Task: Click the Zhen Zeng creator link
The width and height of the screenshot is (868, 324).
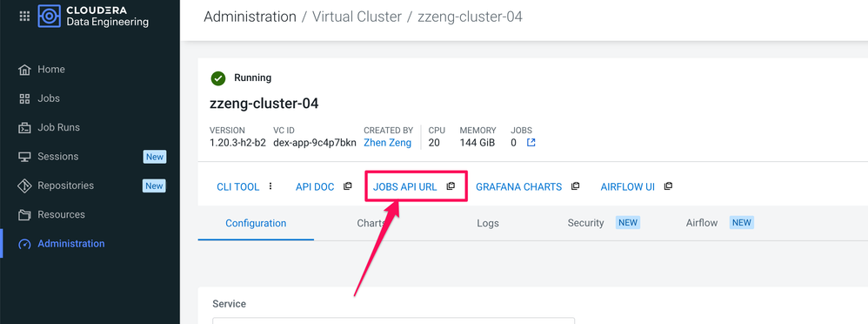Action: tap(388, 143)
